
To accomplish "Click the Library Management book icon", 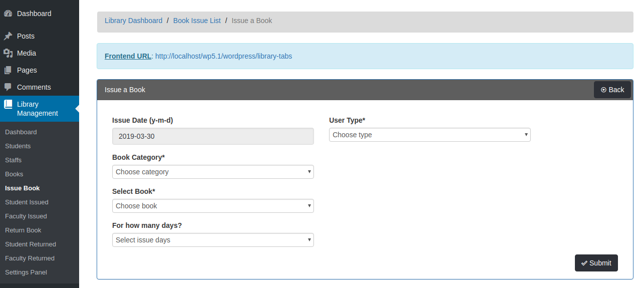I will [8, 104].
